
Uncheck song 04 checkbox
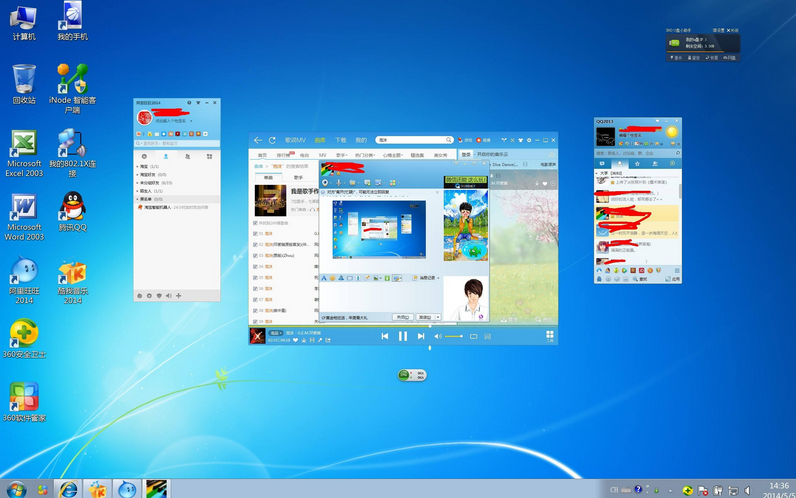255,267
